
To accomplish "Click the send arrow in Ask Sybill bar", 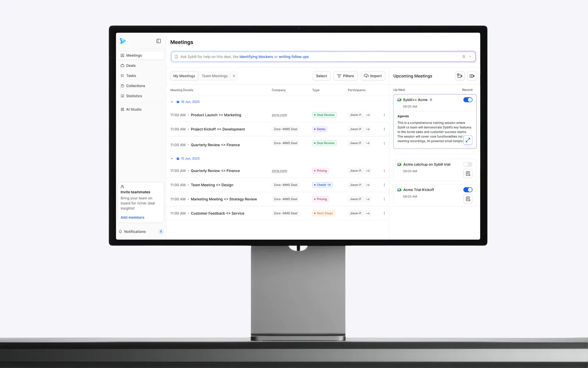I will (470, 57).
